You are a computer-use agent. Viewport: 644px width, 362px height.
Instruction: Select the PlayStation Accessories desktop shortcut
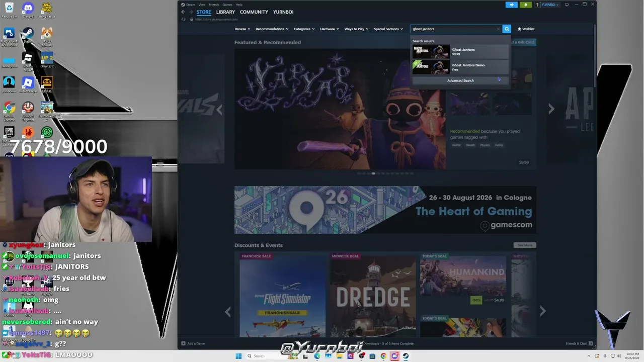click(9, 37)
